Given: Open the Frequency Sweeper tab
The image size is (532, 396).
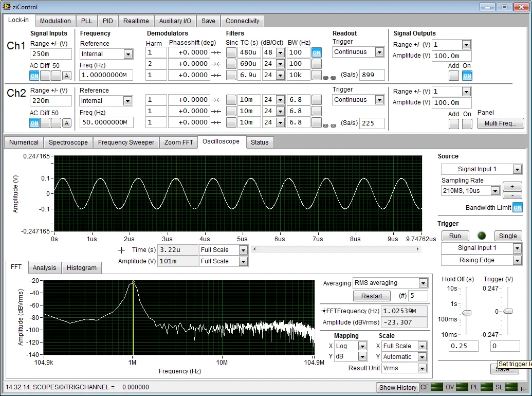Looking at the screenshot, I should 126,142.
